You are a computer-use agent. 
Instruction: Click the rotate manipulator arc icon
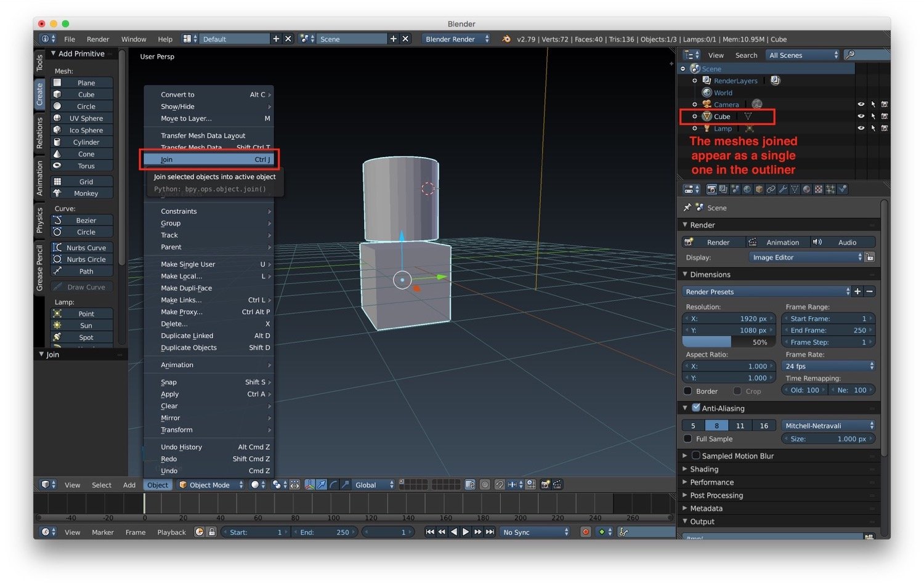(333, 485)
